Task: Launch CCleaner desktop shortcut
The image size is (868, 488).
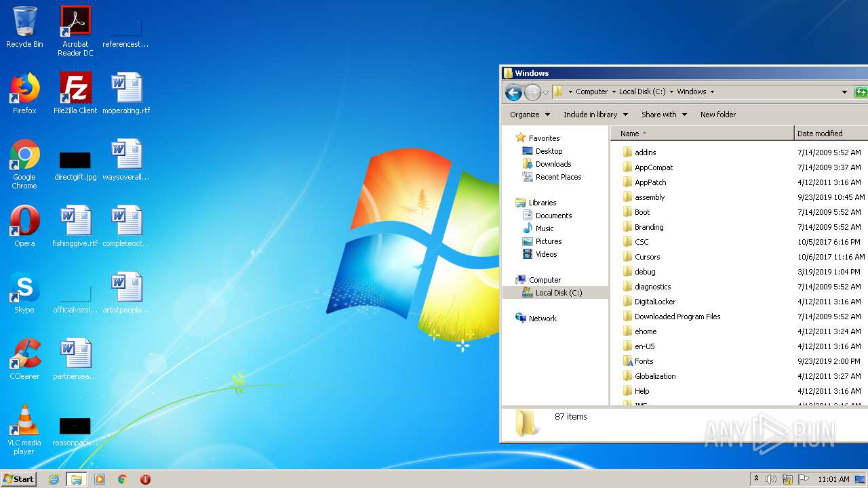Action: coord(24,360)
